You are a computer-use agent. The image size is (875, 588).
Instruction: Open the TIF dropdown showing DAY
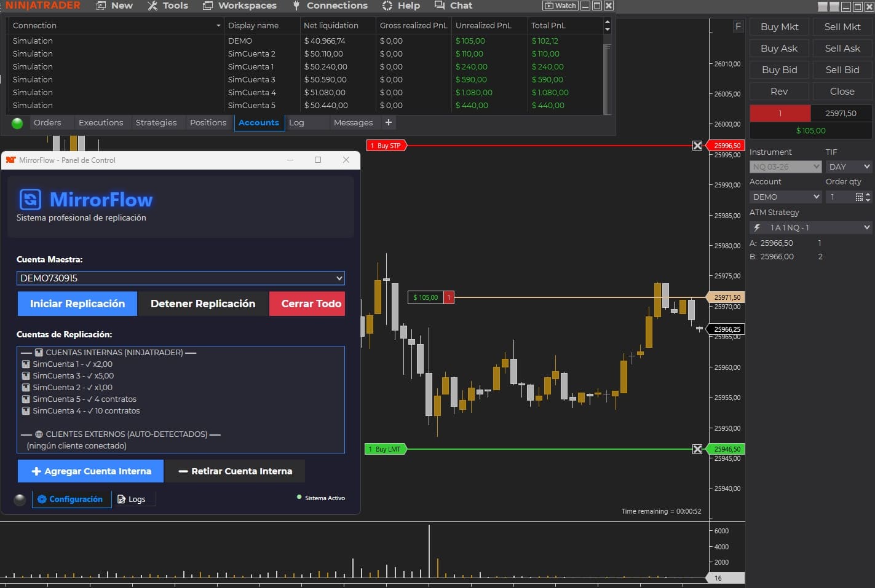pyautogui.click(x=849, y=167)
